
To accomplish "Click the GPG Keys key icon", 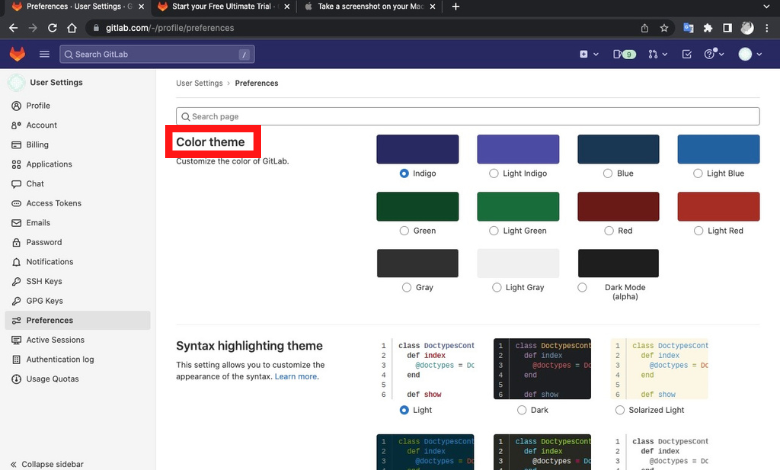I will coord(16,300).
